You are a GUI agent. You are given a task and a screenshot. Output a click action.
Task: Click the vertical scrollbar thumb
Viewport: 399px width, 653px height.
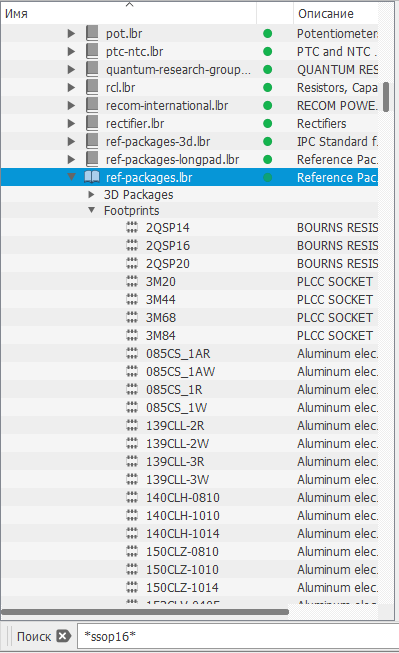[386, 97]
